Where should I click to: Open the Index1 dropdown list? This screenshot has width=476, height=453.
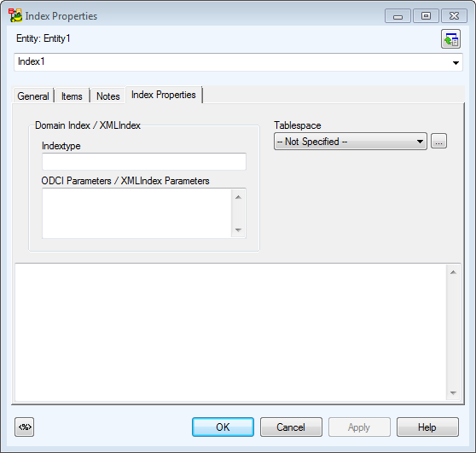tap(456, 63)
